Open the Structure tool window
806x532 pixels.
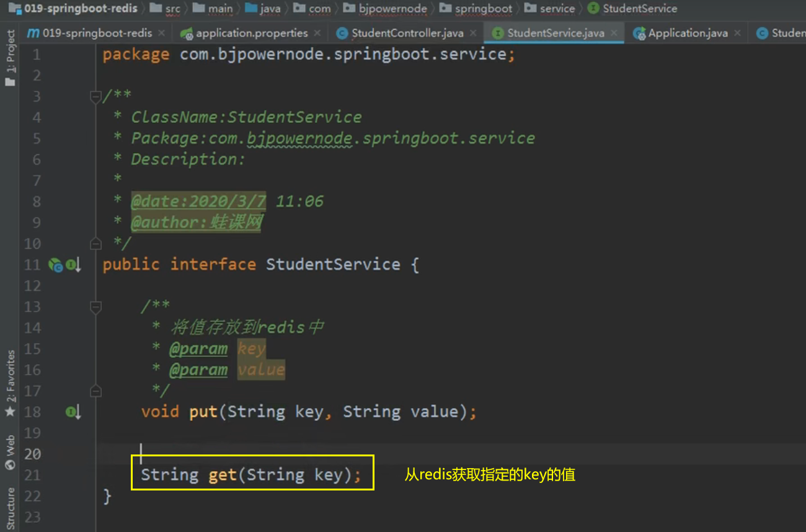point(10,510)
